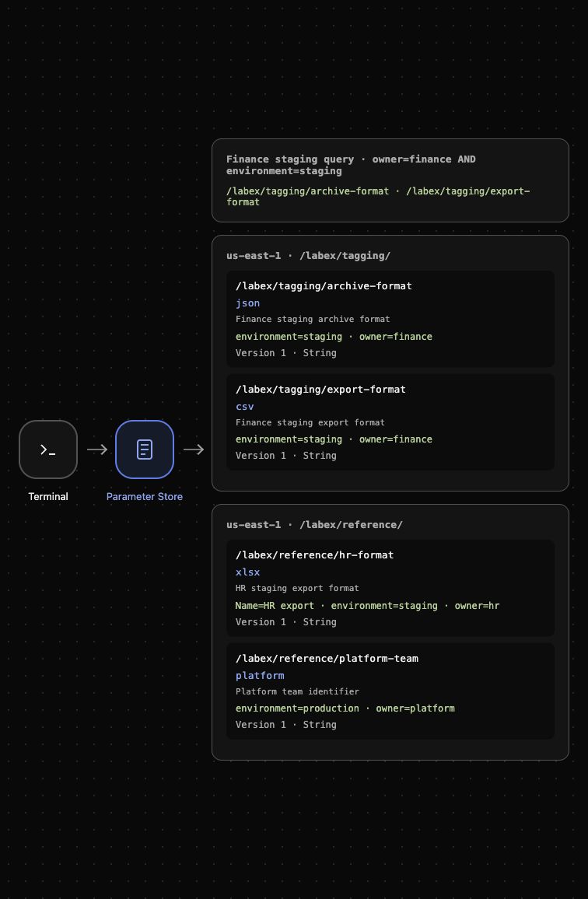Click the Parameter Store label
The width and height of the screenshot is (588, 899).
point(145,496)
